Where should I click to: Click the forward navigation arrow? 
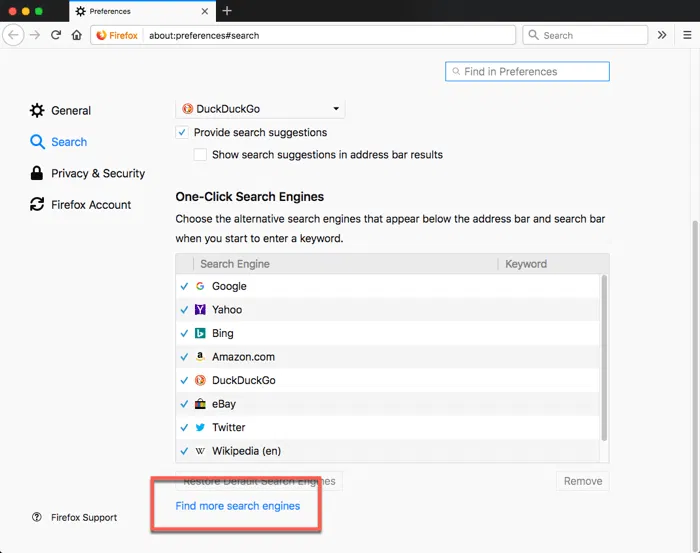click(x=35, y=35)
